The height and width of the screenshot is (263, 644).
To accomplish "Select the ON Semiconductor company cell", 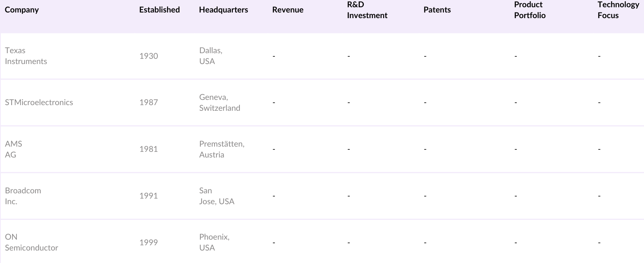I will (x=31, y=242).
